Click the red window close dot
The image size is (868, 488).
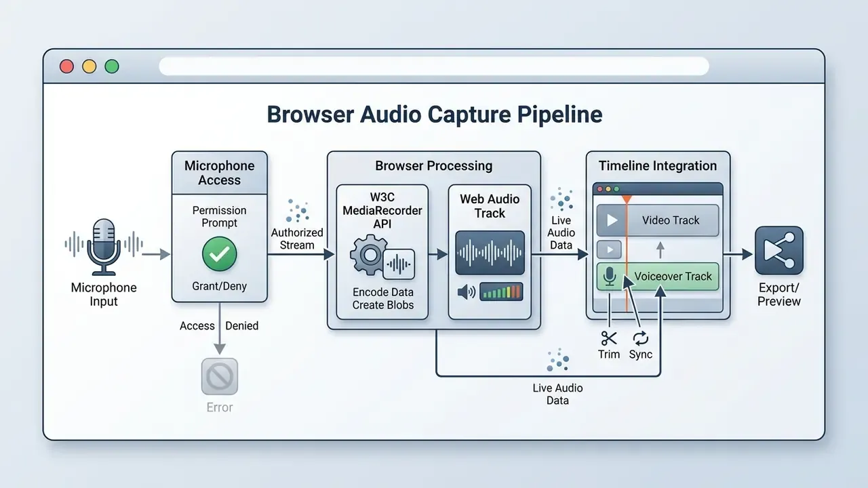point(66,66)
